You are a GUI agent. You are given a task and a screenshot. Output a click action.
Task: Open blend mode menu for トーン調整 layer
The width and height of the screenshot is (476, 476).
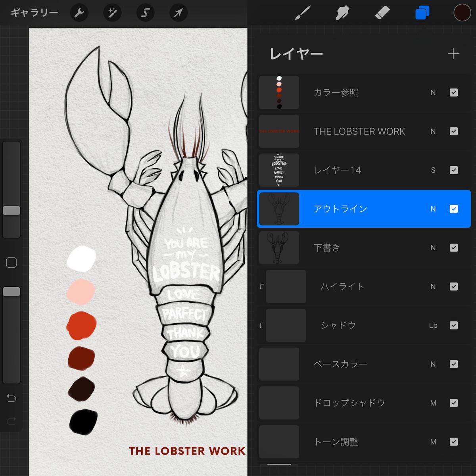tap(433, 441)
